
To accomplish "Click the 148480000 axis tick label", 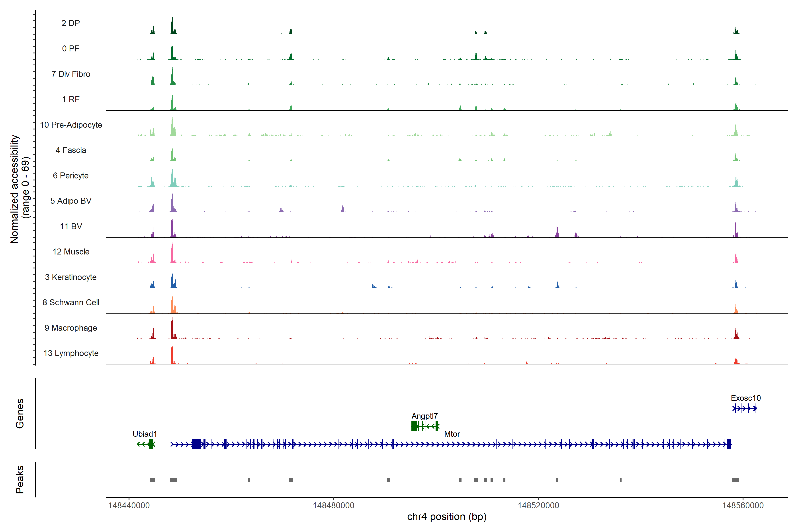I will (x=333, y=506).
